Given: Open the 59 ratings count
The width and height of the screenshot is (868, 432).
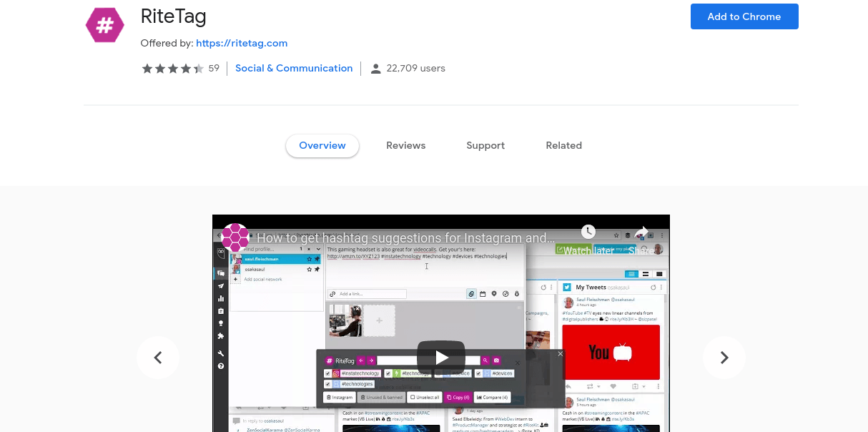Looking at the screenshot, I should pyautogui.click(x=214, y=69).
